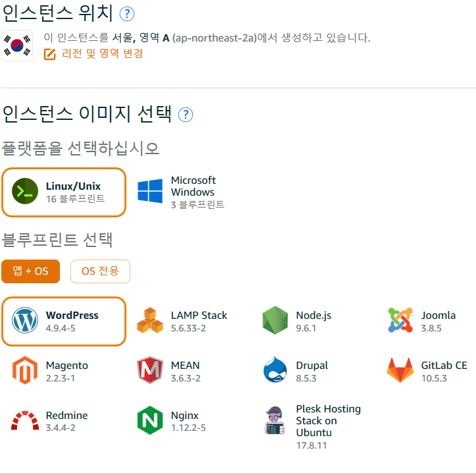Click the Plesk mascot icon
Viewport: 476px width, 473px height.
coord(275,421)
